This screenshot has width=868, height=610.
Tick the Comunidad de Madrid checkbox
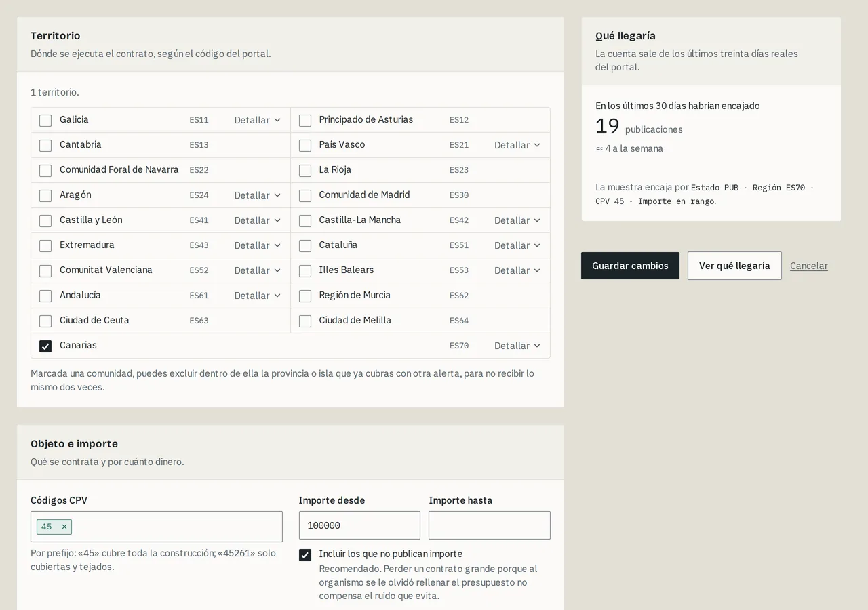[305, 196]
